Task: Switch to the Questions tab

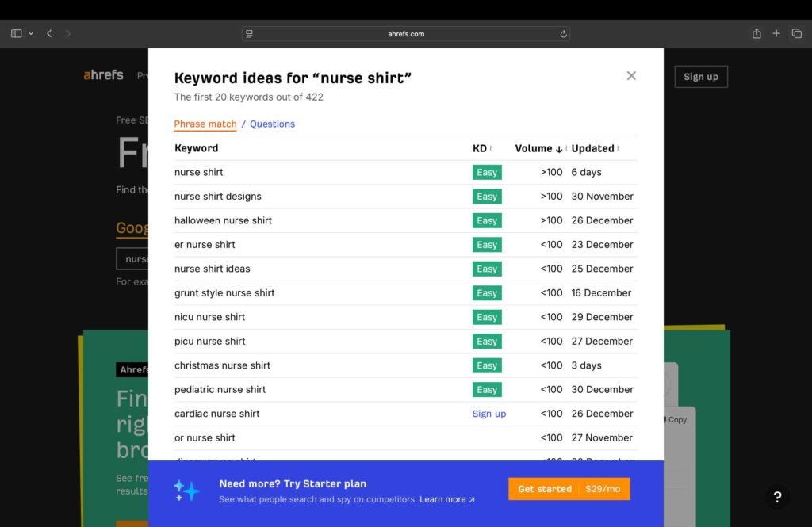Action: [x=272, y=124]
